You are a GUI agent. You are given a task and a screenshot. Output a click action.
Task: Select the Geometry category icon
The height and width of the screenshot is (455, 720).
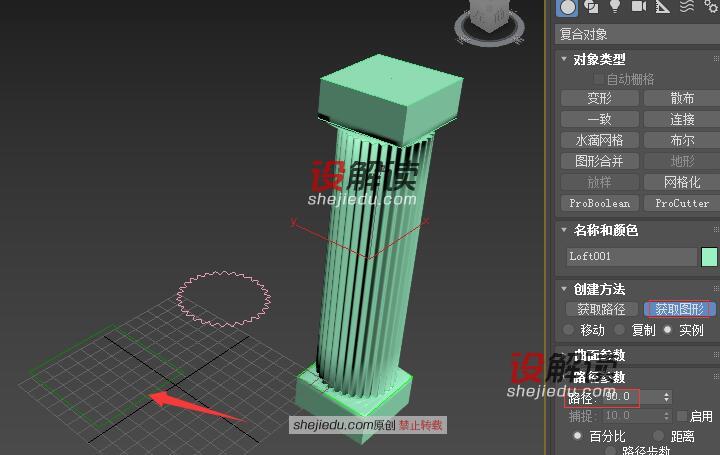coord(567,7)
